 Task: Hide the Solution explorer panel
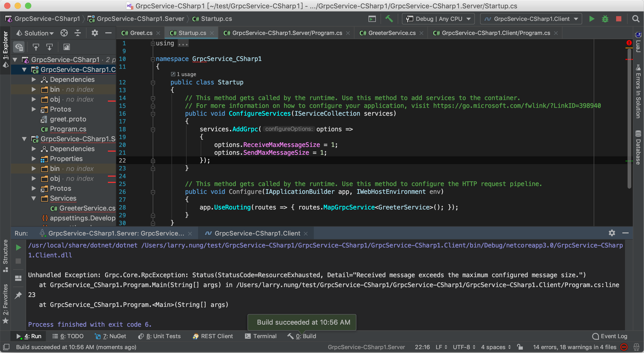point(108,33)
